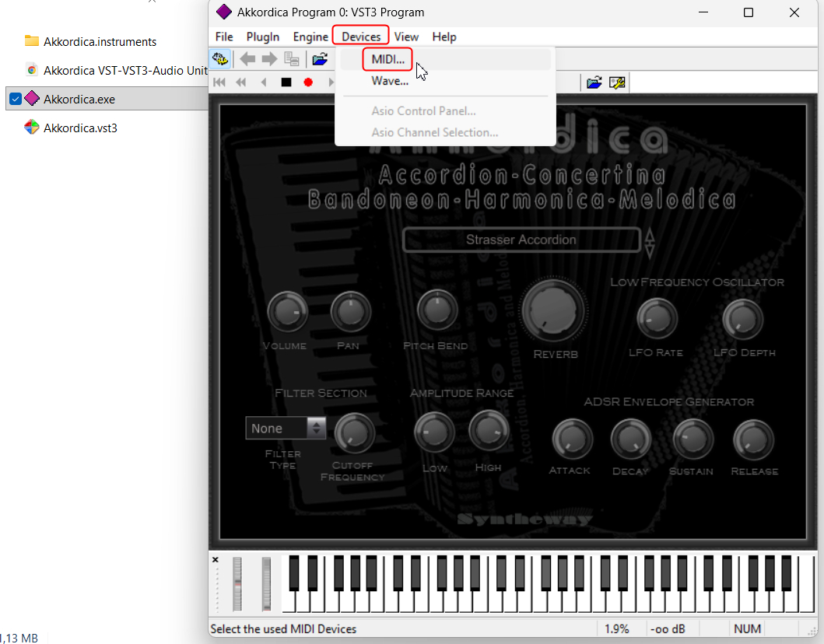
Task: Click the Decay envelope knob
Action: tap(630, 439)
